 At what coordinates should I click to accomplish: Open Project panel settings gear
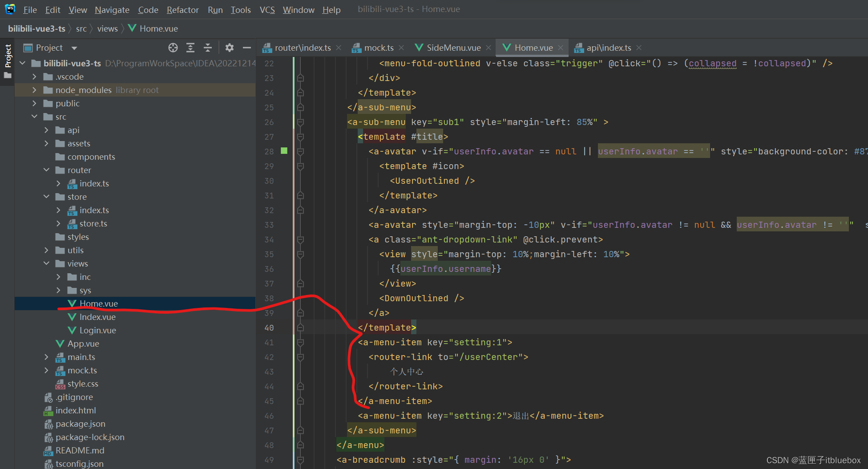[229, 48]
